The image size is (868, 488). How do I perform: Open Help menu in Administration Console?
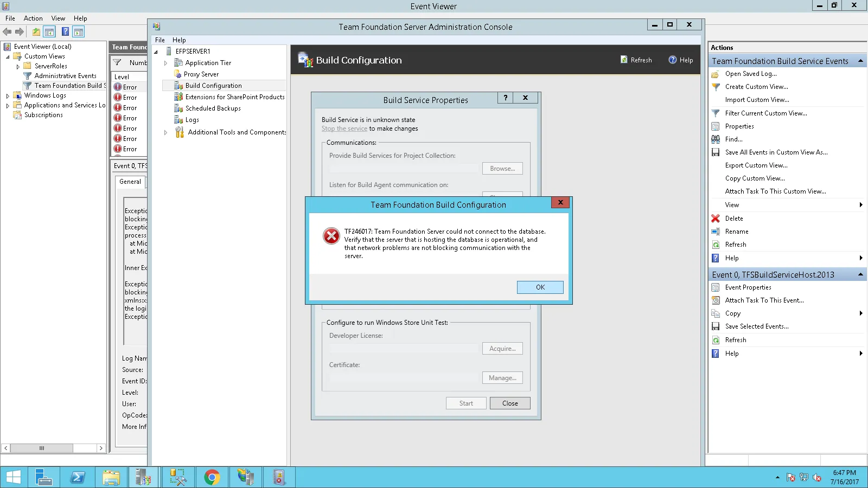[179, 40]
